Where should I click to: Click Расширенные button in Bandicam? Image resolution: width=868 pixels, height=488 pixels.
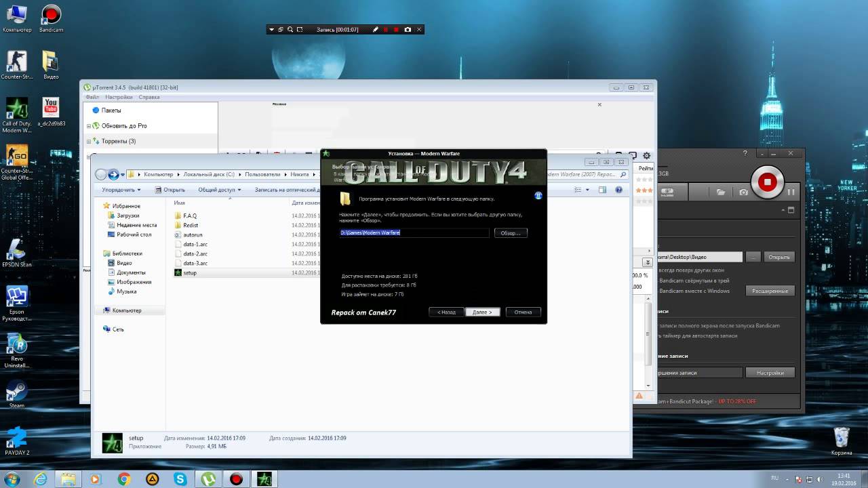(770, 291)
